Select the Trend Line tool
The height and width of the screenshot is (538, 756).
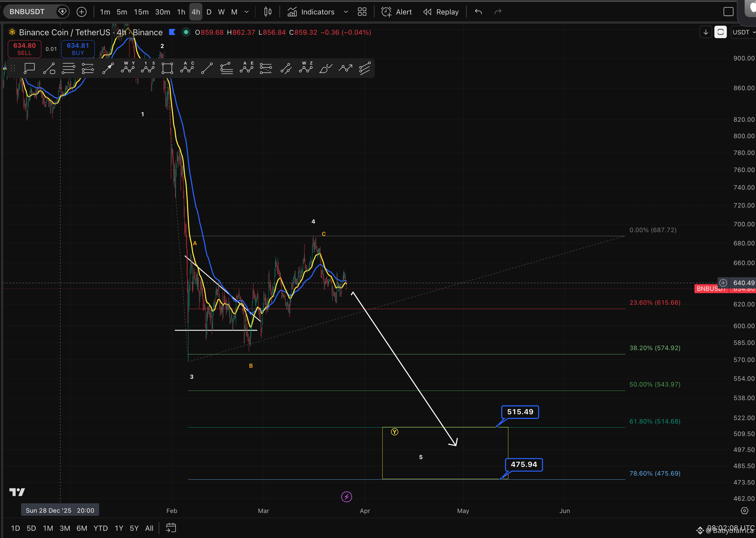point(207,68)
